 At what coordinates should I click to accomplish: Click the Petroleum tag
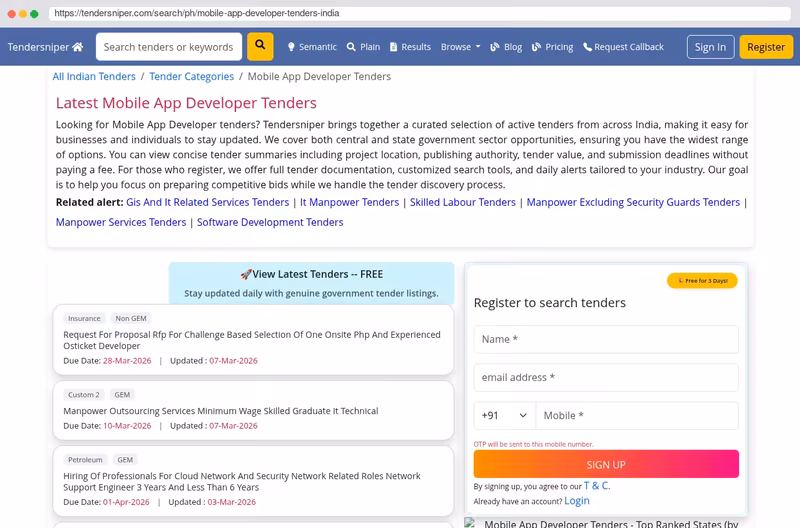(85, 460)
